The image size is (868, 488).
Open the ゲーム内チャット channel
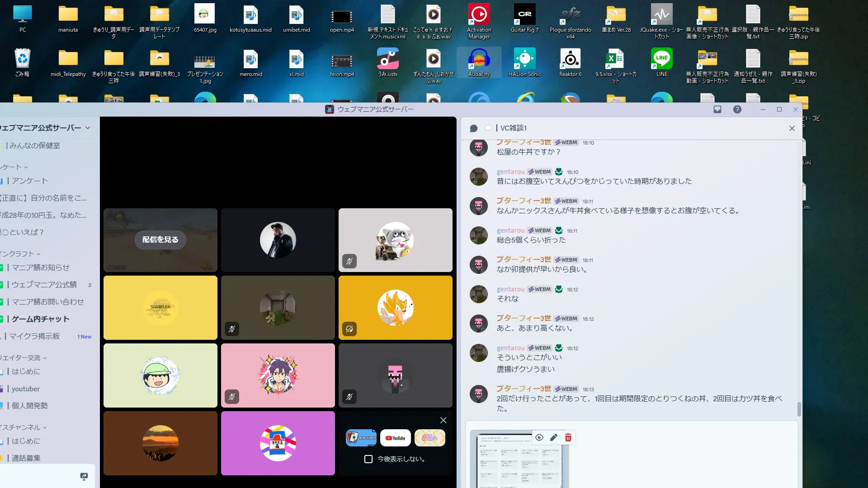[41, 319]
